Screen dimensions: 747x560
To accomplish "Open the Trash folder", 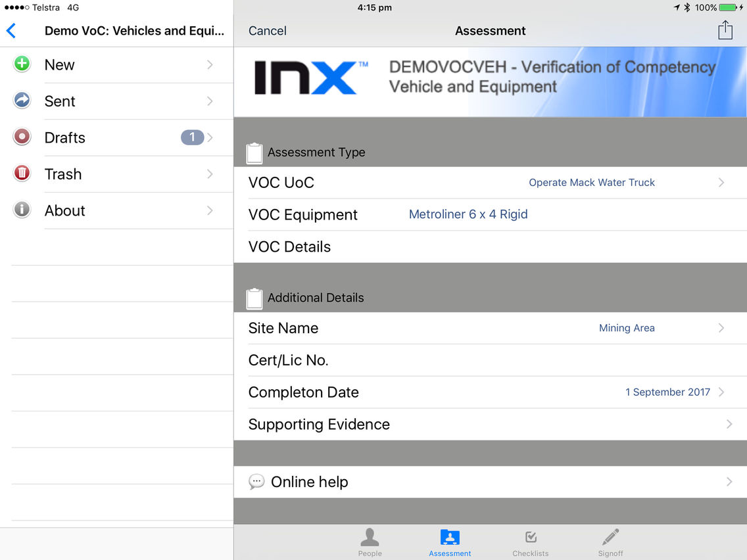I will [x=117, y=174].
